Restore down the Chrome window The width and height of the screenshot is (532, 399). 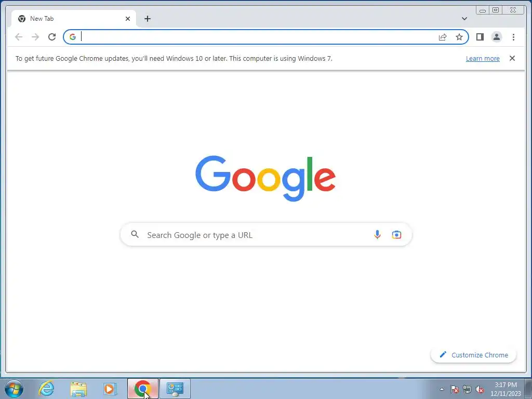[x=495, y=10]
